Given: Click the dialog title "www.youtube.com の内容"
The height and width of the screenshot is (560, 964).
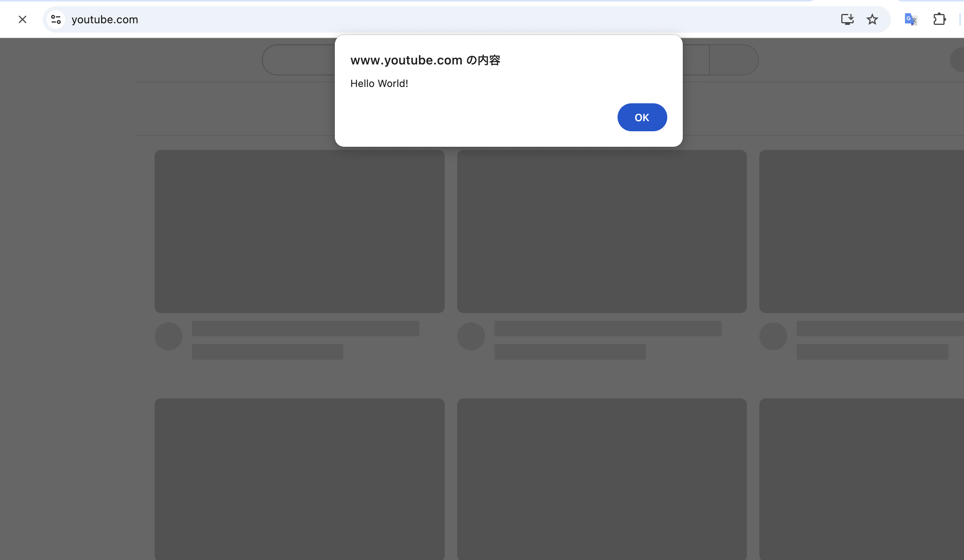Looking at the screenshot, I should tap(425, 60).
